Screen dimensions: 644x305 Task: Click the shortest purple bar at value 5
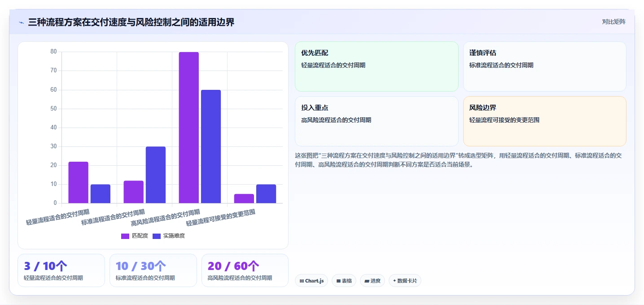pos(244,199)
